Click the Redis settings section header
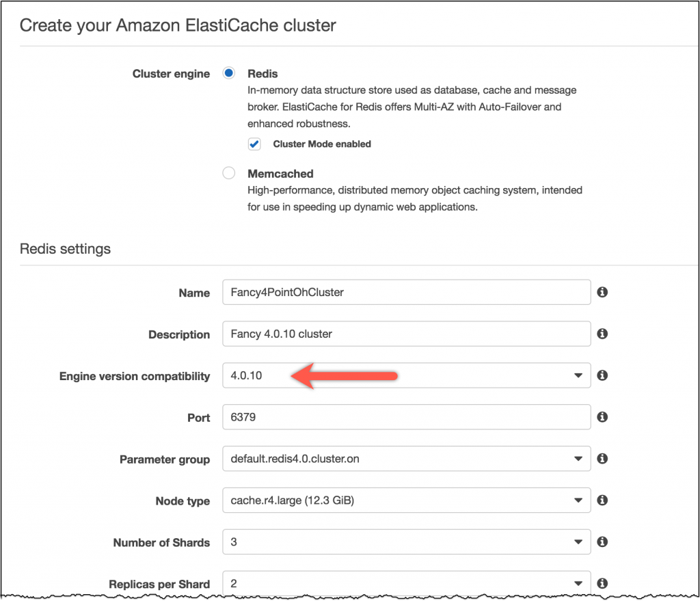Screen dimensions: 700x601 [x=65, y=249]
